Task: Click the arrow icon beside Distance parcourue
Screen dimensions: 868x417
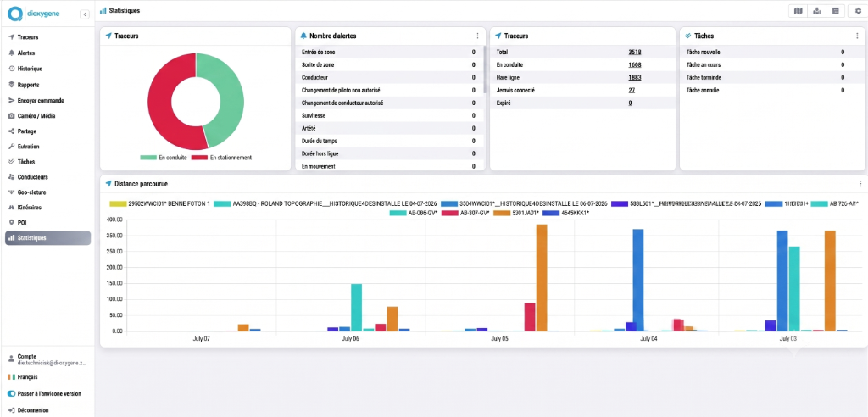Action: point(108,183)
